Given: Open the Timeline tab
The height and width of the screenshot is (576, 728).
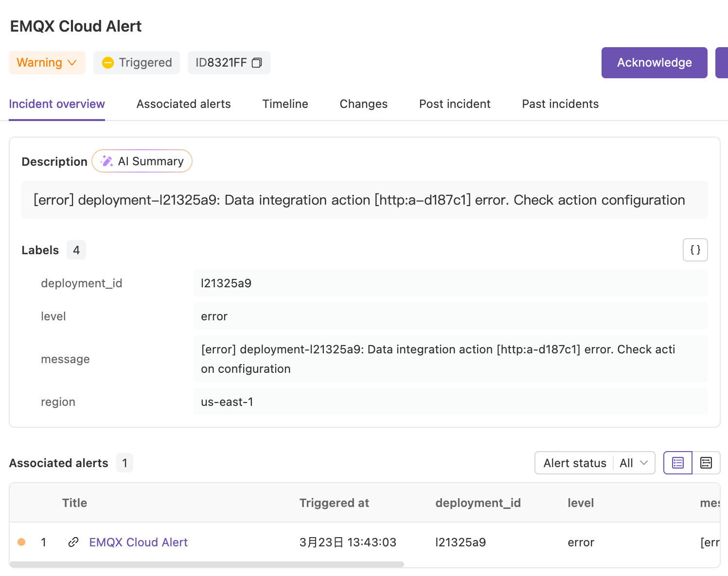Looking at the screenshot, I should [x=285, y=104].
